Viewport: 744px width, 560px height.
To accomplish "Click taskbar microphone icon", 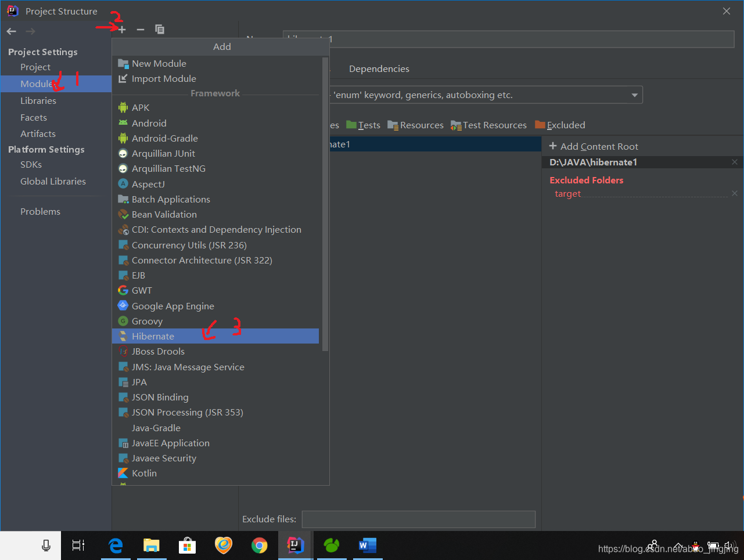I will 46,545.
